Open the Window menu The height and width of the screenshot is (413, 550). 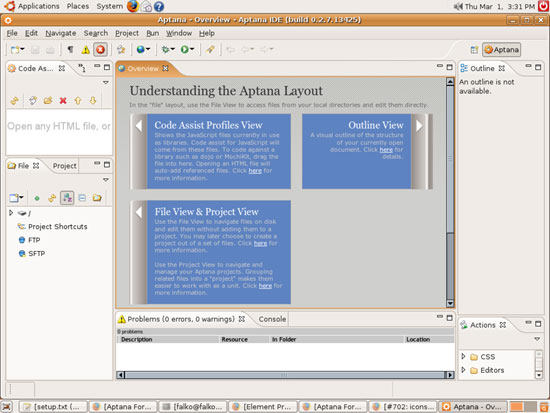click(x=179, y=33)
